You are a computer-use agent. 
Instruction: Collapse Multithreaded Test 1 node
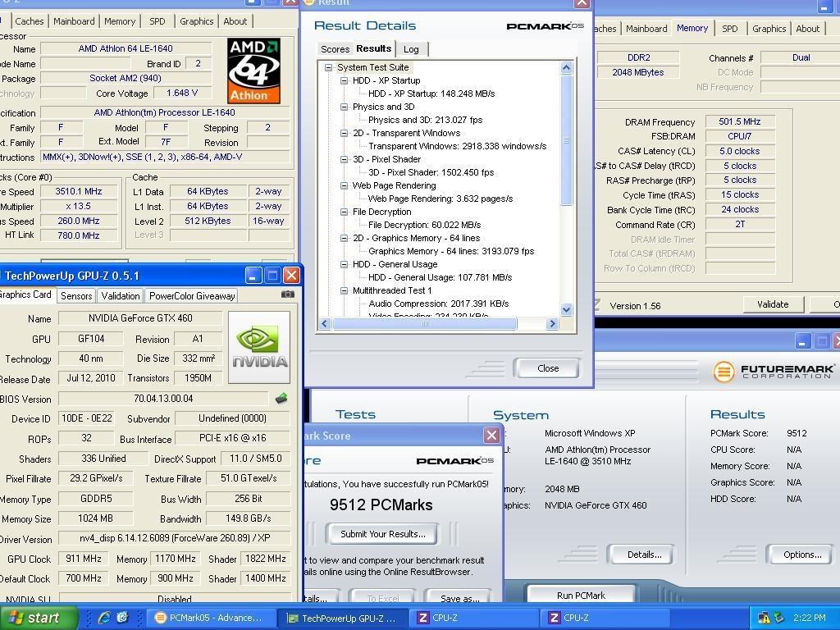click(x=344, y=290)
